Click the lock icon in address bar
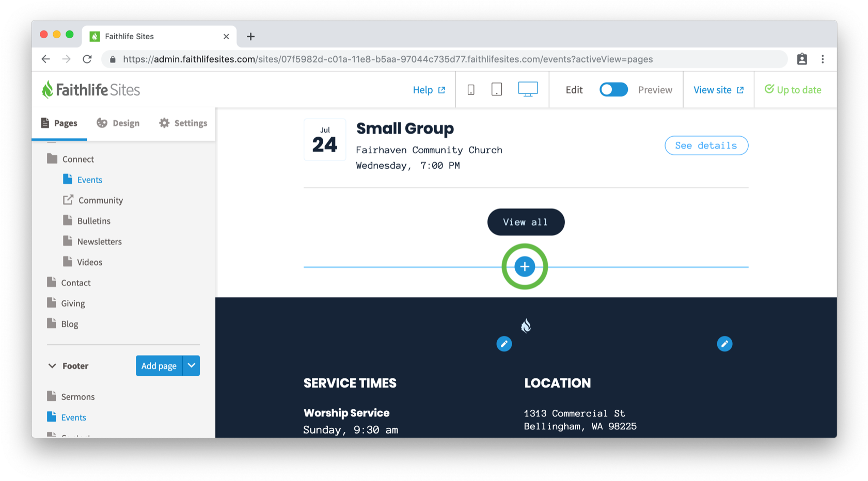868x481 pixels. [113, 59]
